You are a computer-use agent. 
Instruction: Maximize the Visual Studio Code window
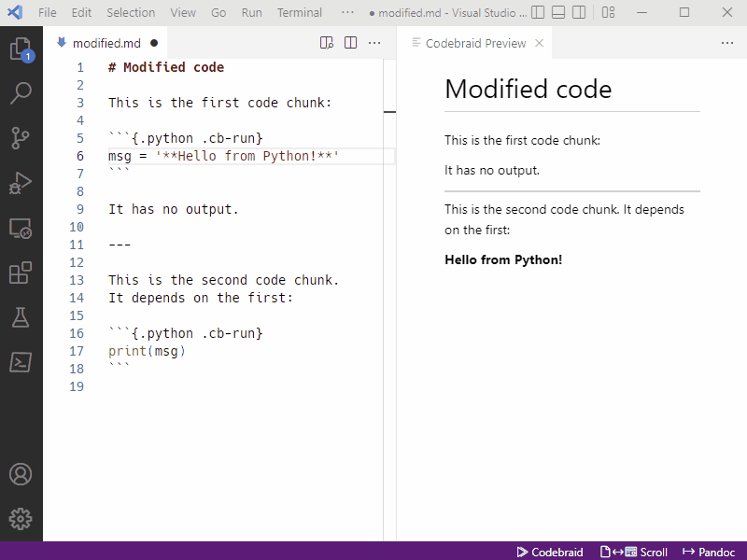[684, 12]
